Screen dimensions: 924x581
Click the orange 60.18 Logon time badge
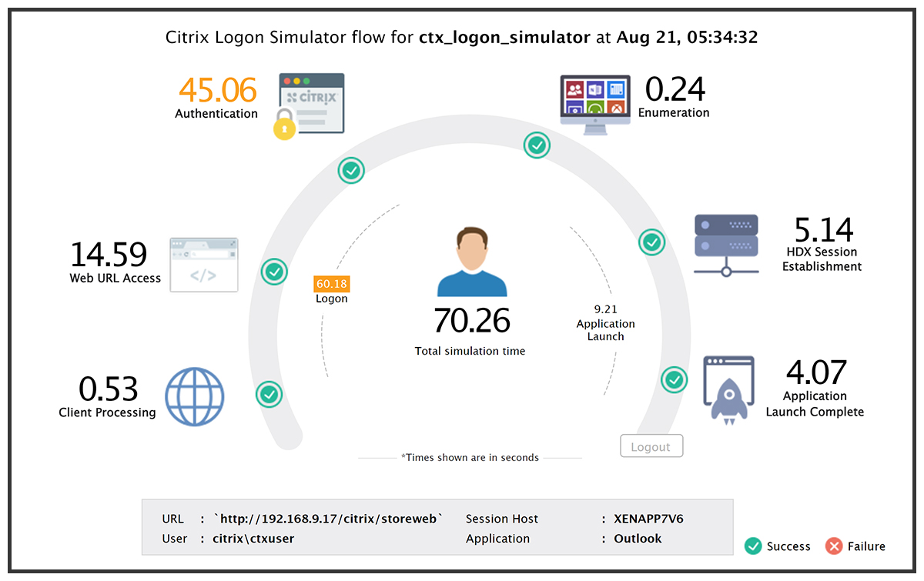point(332,284)
